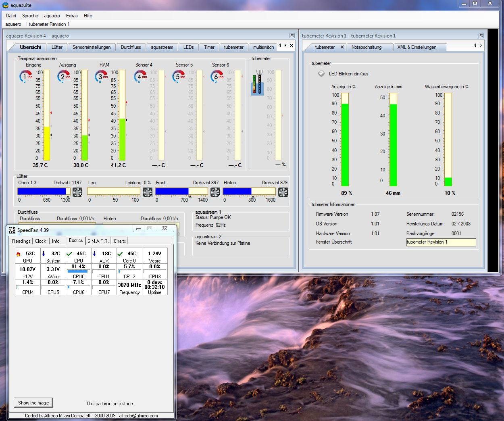This screenshot has width=504, height=421.
Task: Click the Oben 1-3 fan icon
Action: coord(77,192)
